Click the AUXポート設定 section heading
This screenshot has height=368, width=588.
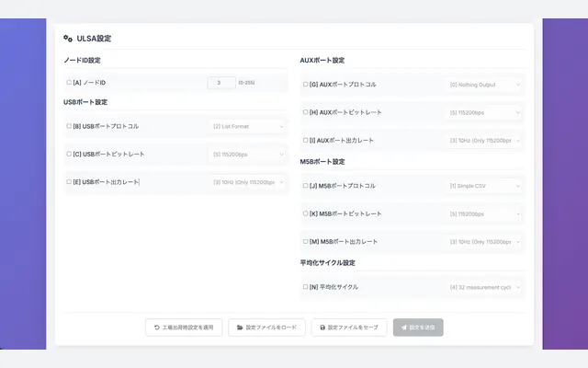pos(322,60)
